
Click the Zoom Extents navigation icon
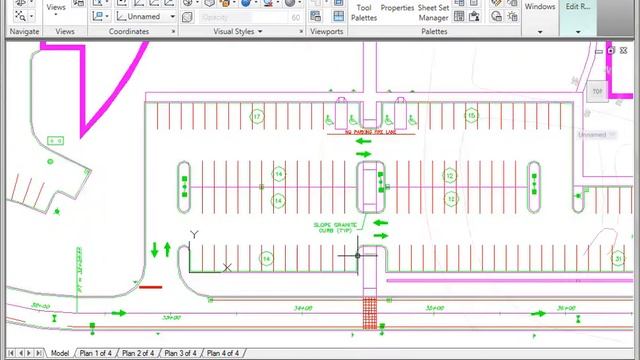click(x=20, y=16)
